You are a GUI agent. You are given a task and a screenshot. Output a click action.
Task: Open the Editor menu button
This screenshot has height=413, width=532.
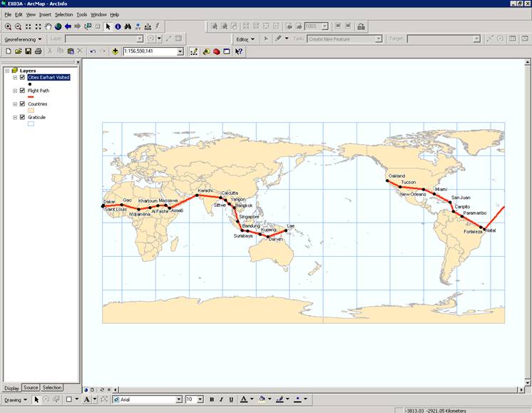[x=245, y=39]
